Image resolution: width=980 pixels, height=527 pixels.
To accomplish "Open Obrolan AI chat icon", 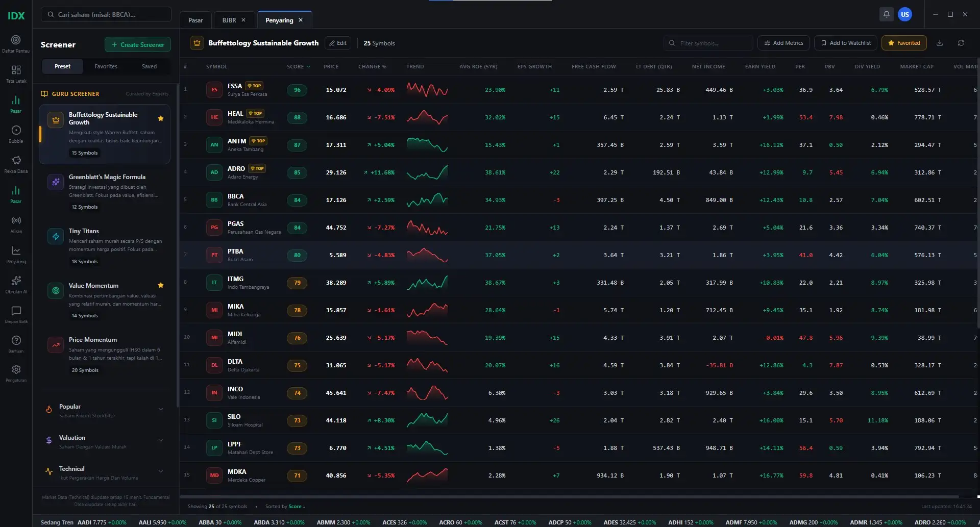I will click(16, 285).
